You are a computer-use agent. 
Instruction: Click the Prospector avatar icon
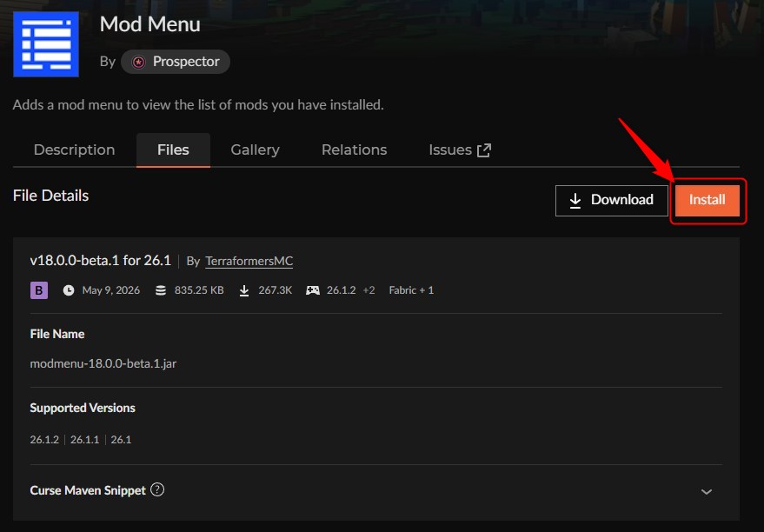(x=139, y=62)
